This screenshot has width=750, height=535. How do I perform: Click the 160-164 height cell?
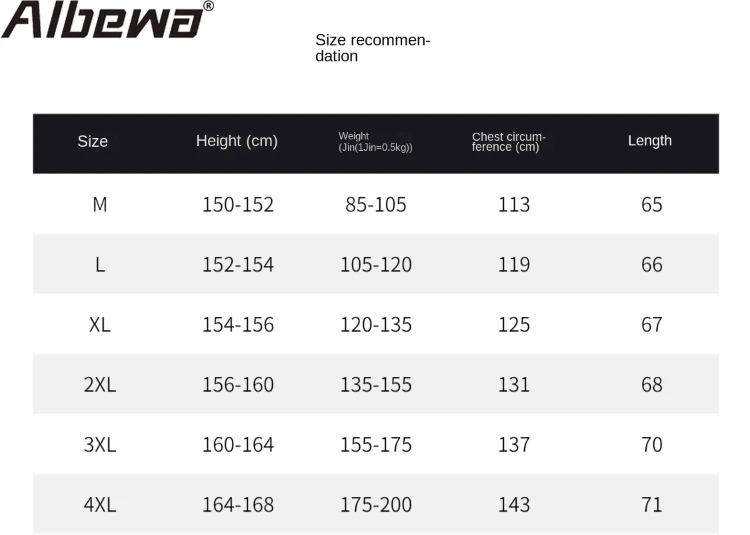pyautogui.click(x=238, y=445)
